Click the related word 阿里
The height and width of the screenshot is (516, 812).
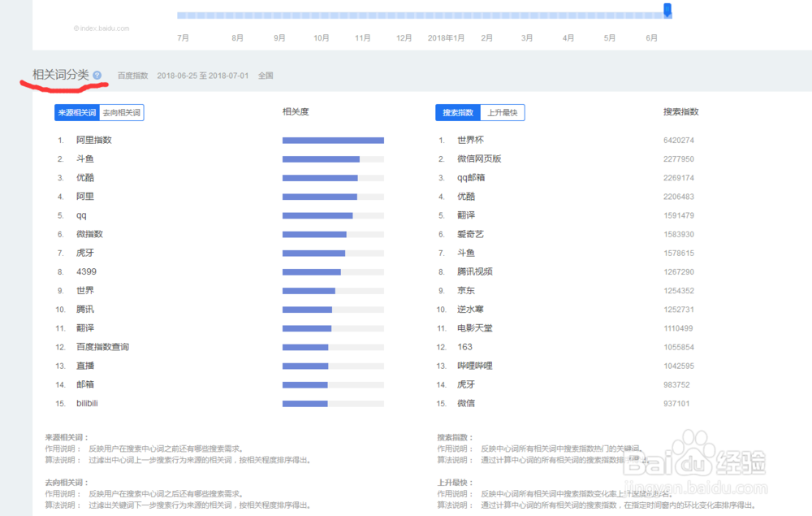pyautogui.click(x=85, y=197)
